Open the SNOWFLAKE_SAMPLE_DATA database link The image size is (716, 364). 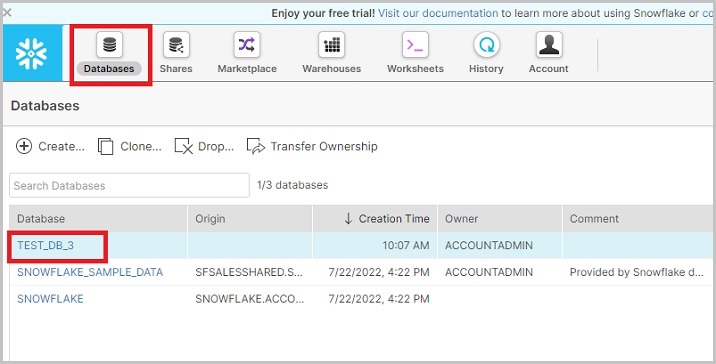click(x=90, y=272)
